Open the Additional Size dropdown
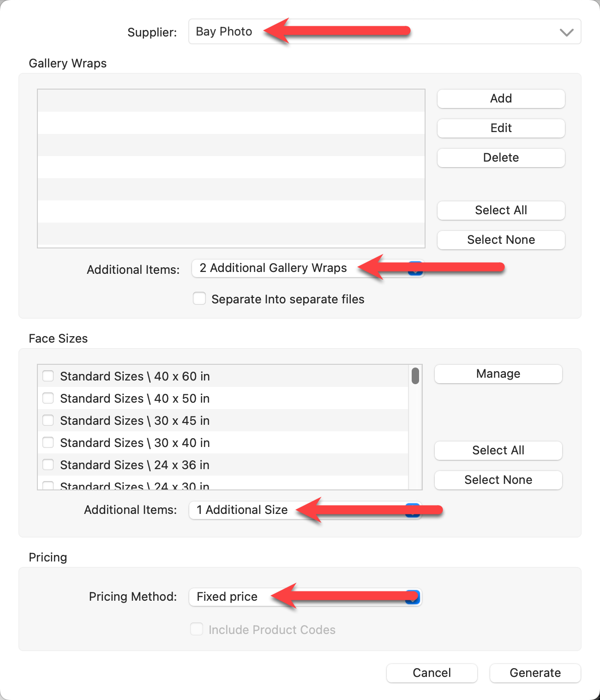 coord(413,510)
